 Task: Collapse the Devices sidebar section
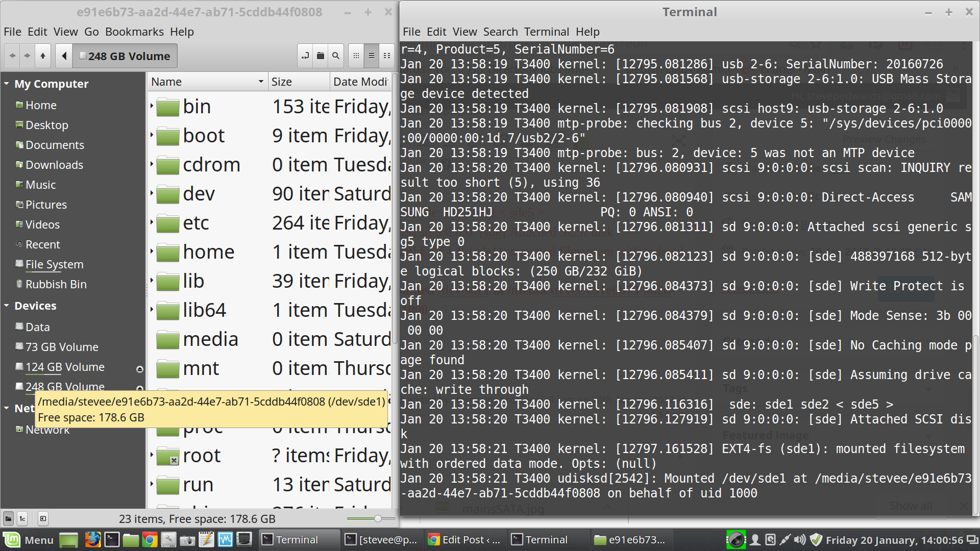(7, 306)
